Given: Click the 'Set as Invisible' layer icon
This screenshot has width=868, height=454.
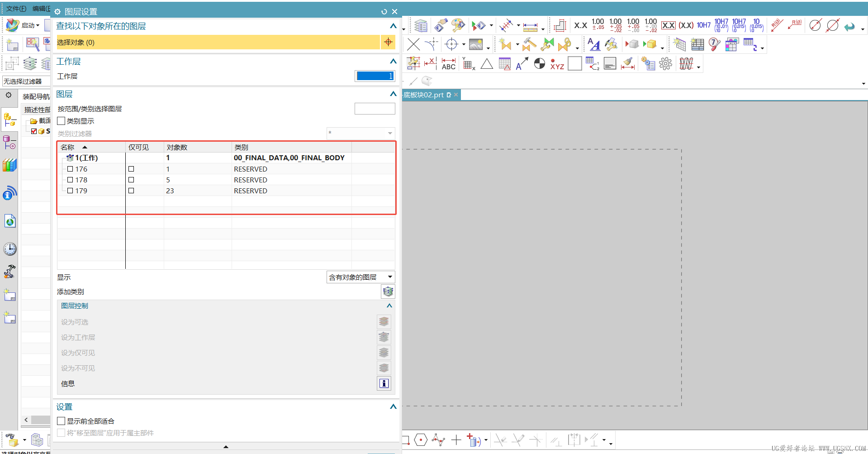Looking at the screenshot, I should (x=384, y=368).
